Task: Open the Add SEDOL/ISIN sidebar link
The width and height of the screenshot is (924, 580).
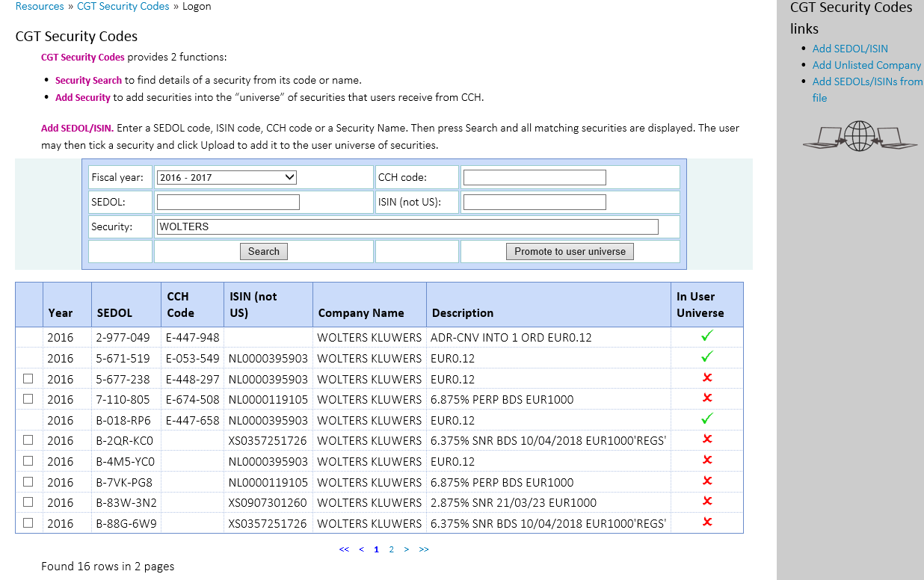Action: [x=850, y=49]
